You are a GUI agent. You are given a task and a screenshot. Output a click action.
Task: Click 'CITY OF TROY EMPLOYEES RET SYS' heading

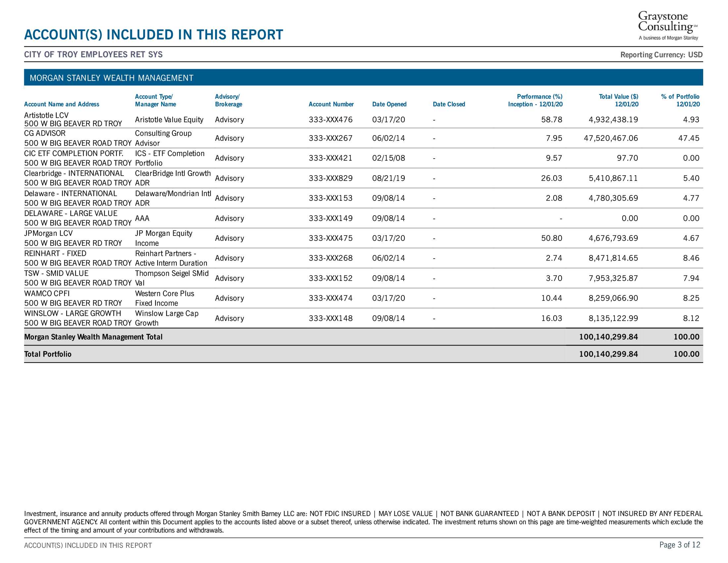93,54
